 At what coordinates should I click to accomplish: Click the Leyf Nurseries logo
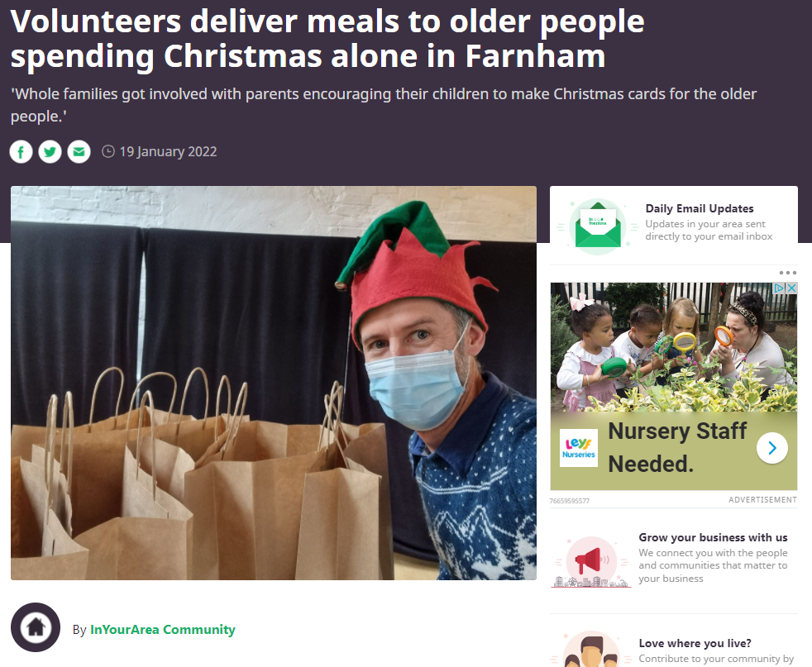pyautogui.click(x=579, y=448)
